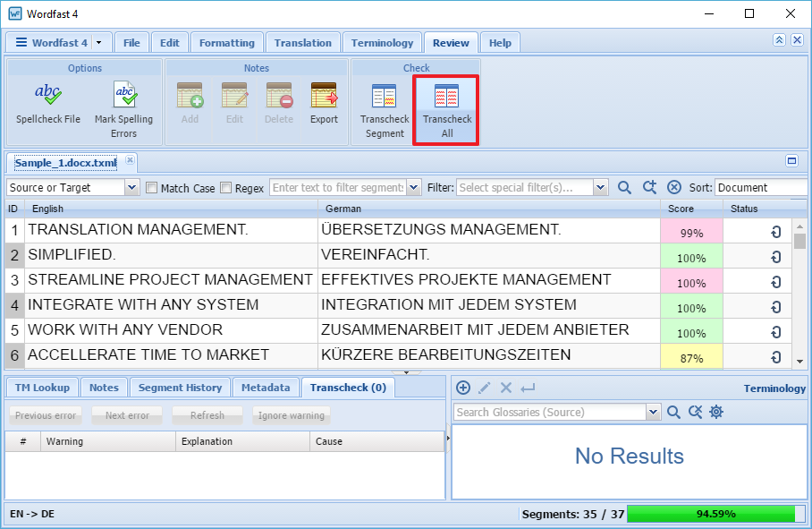Click status icon for segment 2
Screen dimensions: 812x529
pos(775,257)
